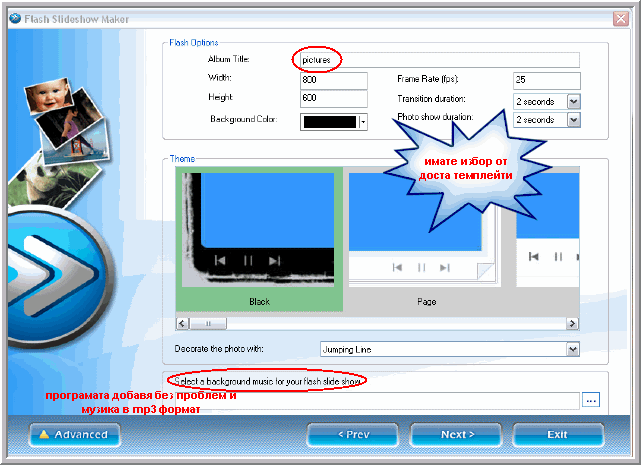Click the Next > button

(456, 435)
